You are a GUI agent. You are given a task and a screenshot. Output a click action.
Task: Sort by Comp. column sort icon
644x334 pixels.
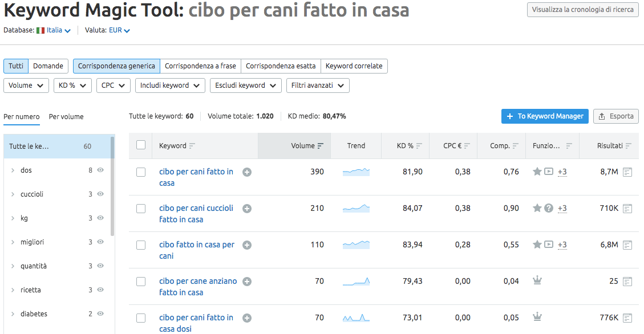tap(516, 146)
